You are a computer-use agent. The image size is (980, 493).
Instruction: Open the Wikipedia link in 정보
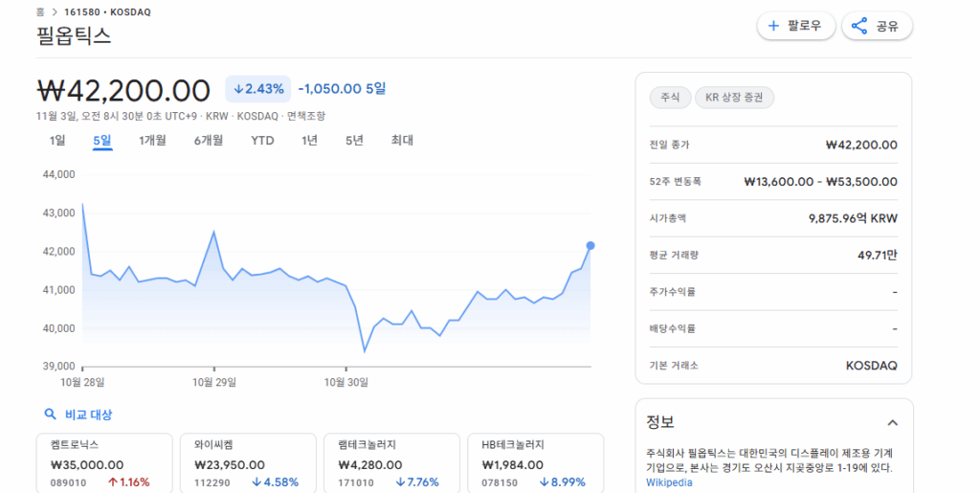[669, 482]
